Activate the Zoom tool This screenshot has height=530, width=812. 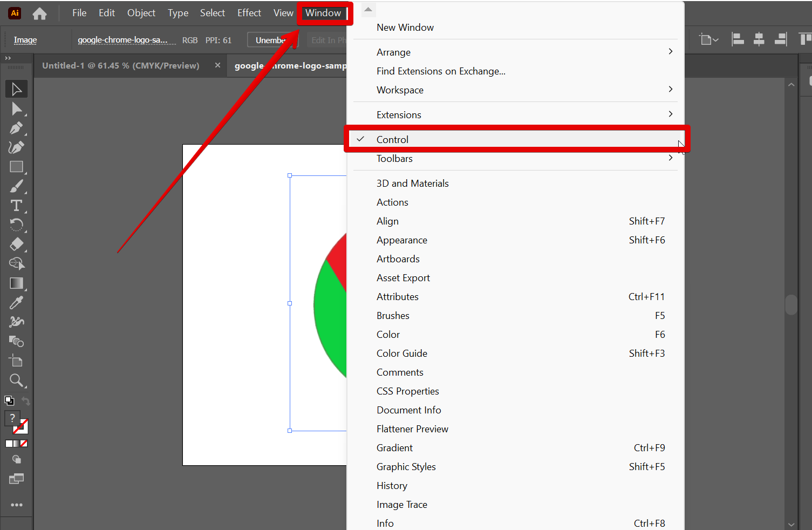tap(16, 380)
